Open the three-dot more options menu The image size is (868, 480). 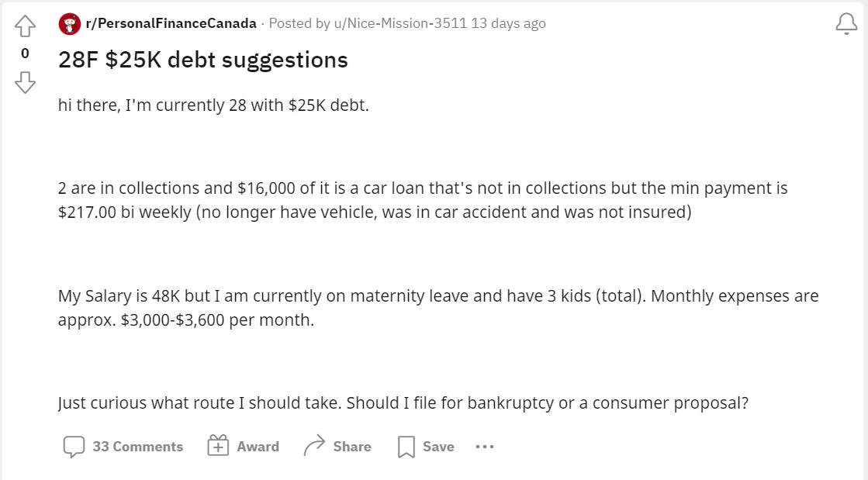(485, 447)
